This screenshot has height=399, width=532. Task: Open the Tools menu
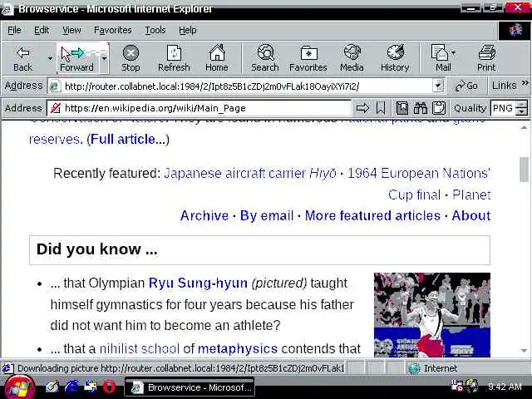pyautogui.click(x=155, y=30)
